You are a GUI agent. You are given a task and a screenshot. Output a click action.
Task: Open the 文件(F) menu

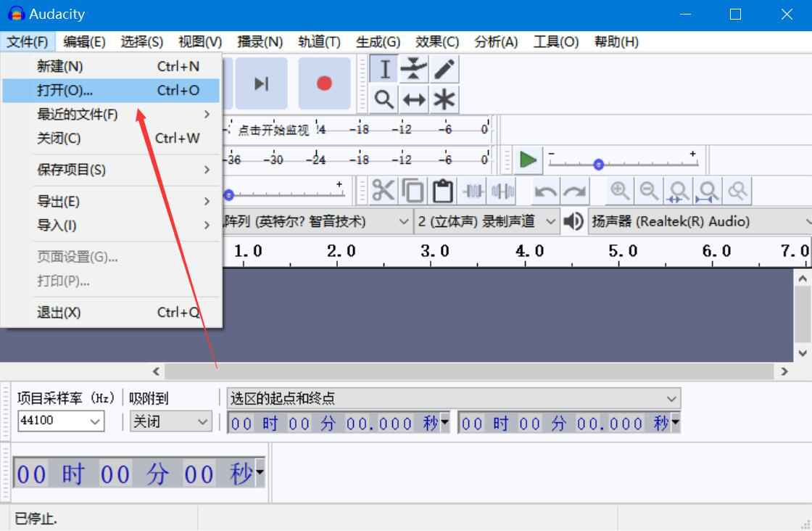coord(27,41)
